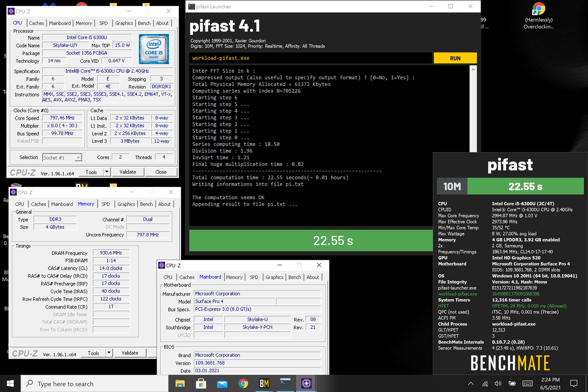Open the (Harmlessly) Overclocking Chrome desktop shortcut
Screen dimensions: 588x392
(539, 15)
